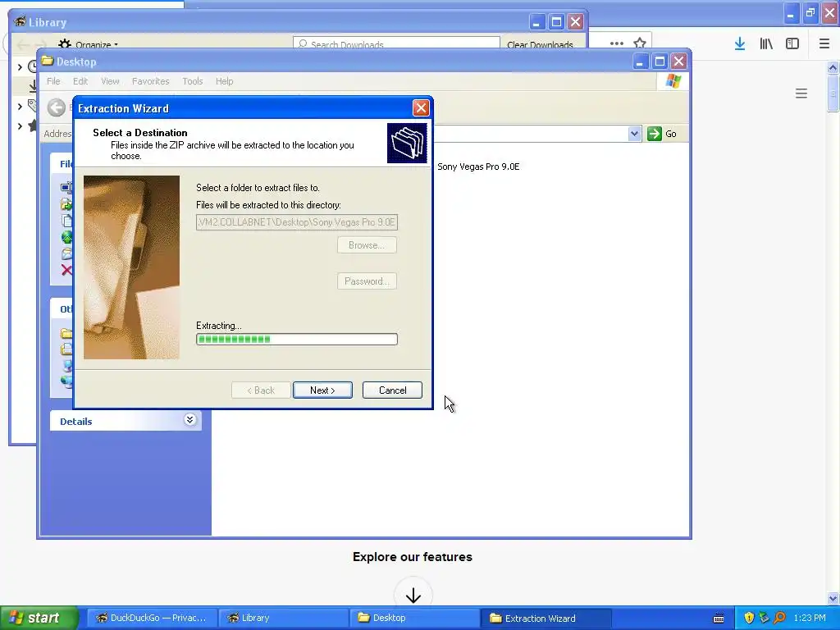Open the address bar dropdown arrow
This screenshot has height=630, width=840.
pyautogui.click(x=634, y=134)
